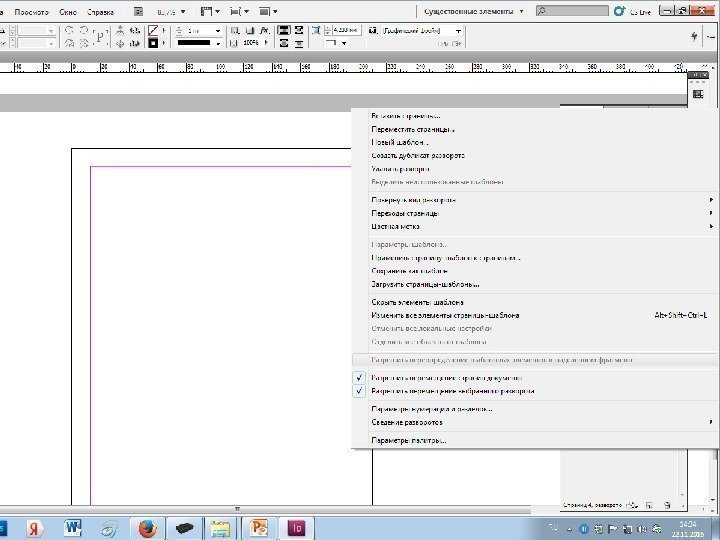720x540 pixels.
Task: Click the delete page trash icon in Pages panel
Action: coord(667,505)
